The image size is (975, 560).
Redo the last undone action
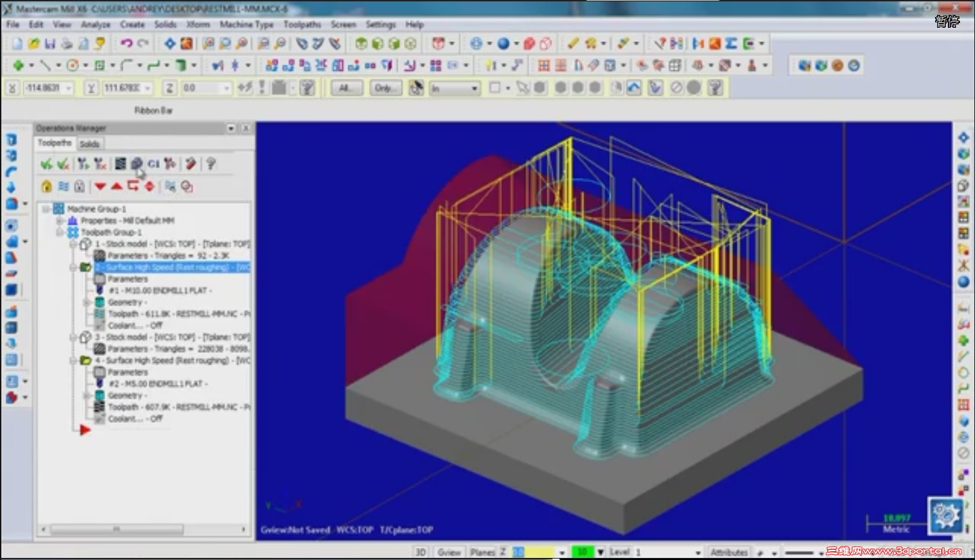coord(142,43)
